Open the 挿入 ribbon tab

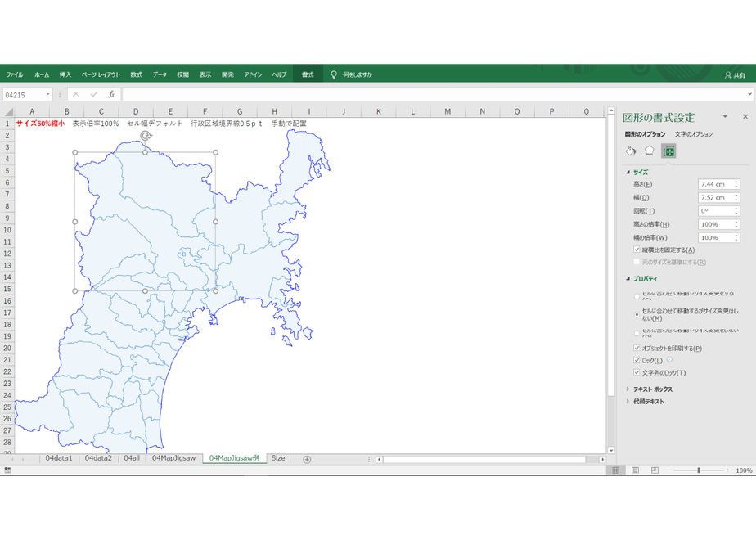click(65, 74)
